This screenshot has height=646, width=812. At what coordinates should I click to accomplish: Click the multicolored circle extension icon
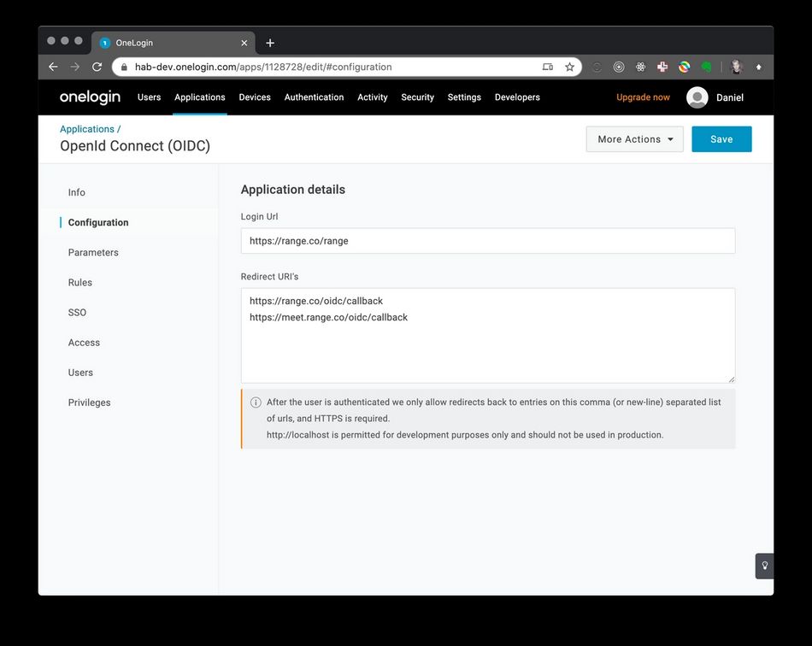pos(684,67)
